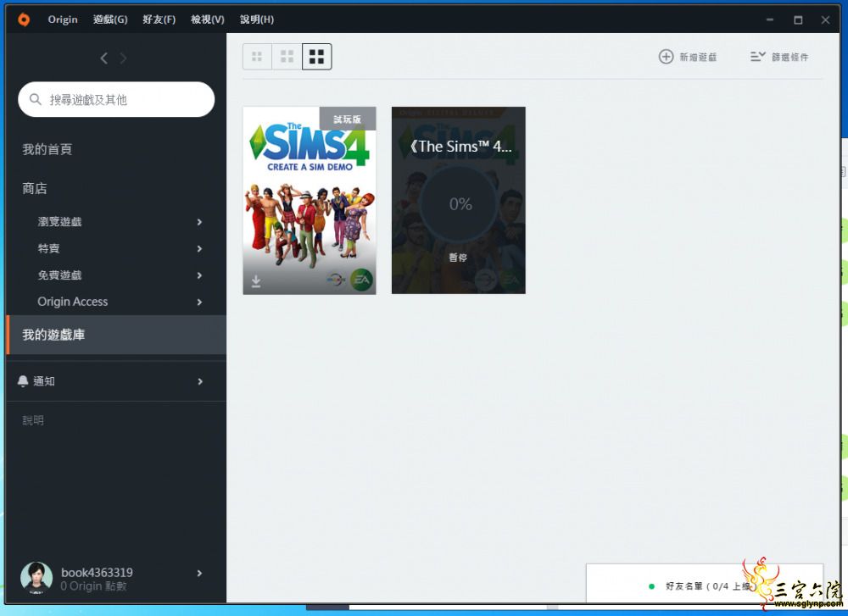Click 暫停 on The Sims 4 tile
The width and height of the screenshot is (848, 616).
pyautogui.click(x=458, y=258)
